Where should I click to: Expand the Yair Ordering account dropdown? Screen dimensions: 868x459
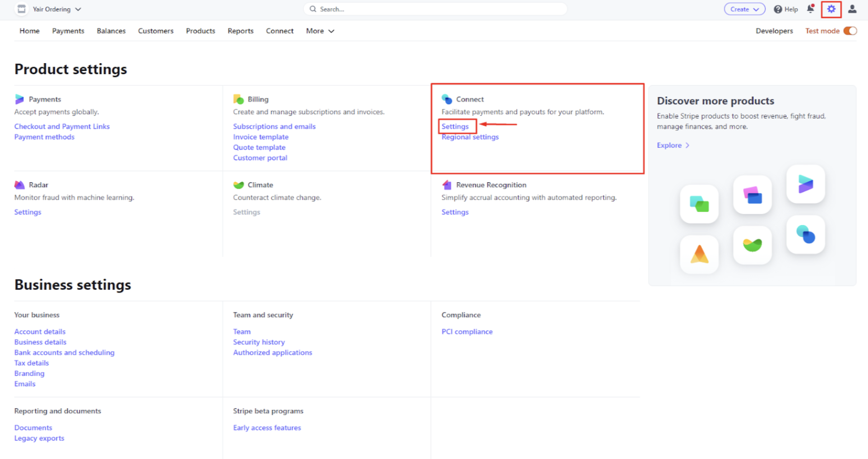(78, 9)
